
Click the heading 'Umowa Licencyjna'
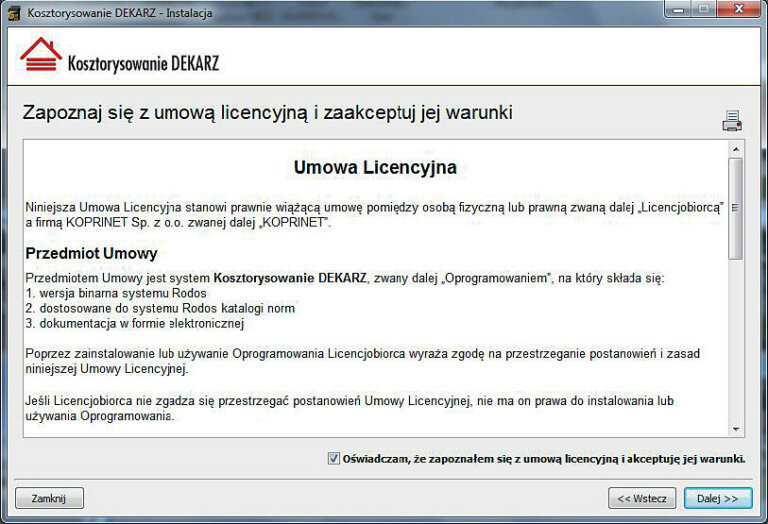pos(375,167)
